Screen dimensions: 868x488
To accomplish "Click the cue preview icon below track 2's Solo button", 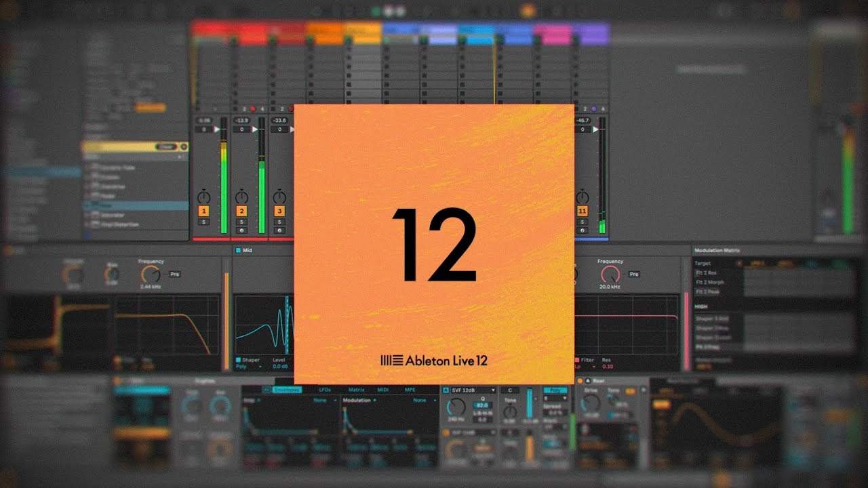I will [x=241, y=229].
